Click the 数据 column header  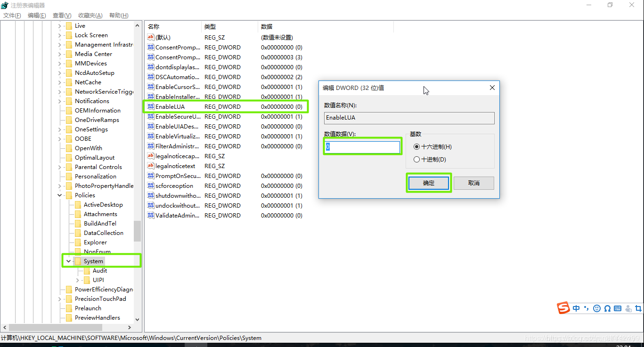[326, 26]
